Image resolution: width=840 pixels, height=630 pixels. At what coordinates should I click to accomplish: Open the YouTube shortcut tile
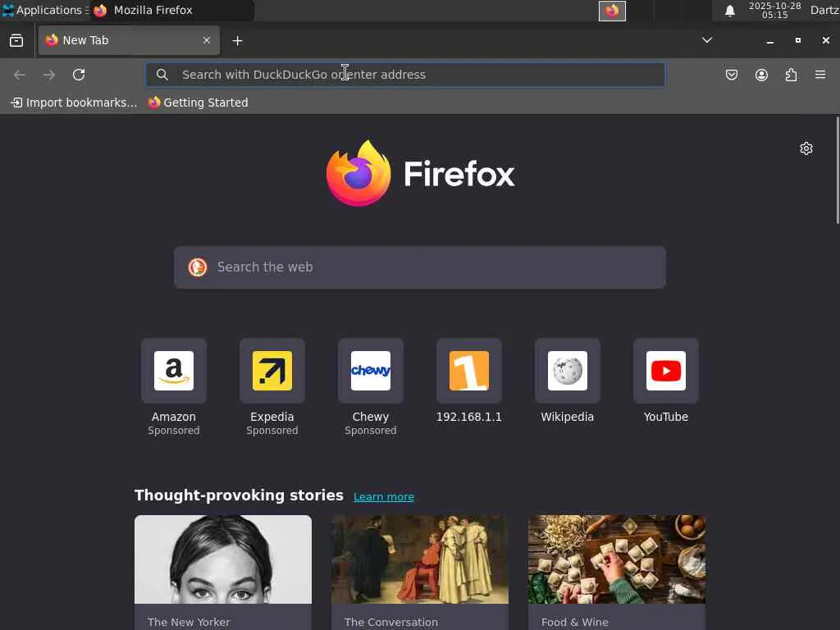pos(666,371)
